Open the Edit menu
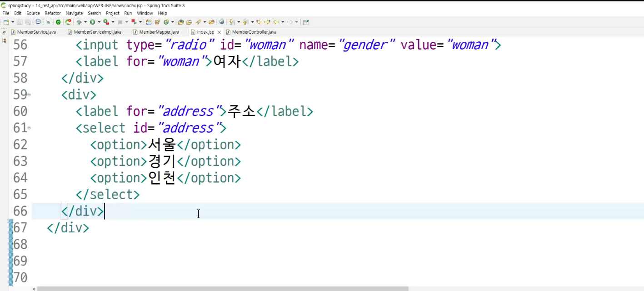This screenshot has height=291, width=644. tap(18, 13)
